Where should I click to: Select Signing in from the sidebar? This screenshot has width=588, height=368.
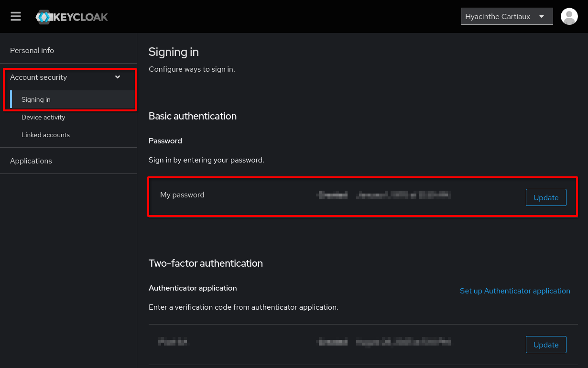coord(35,99)
